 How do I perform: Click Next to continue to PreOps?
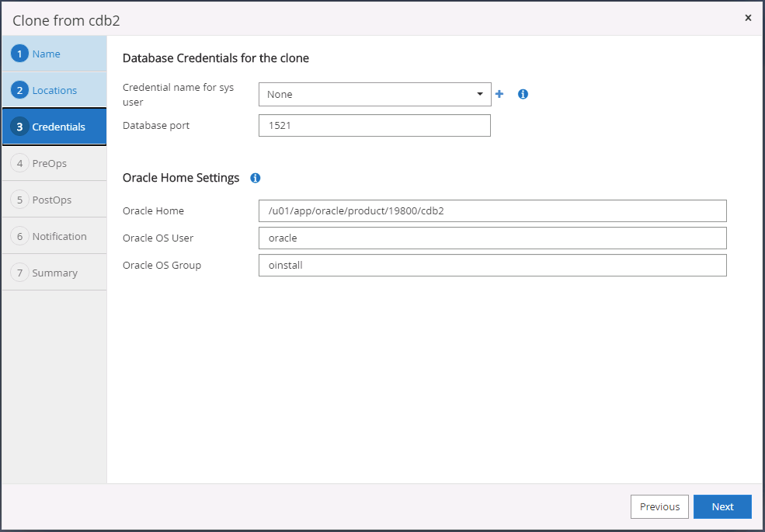click(x=722, y=506)
